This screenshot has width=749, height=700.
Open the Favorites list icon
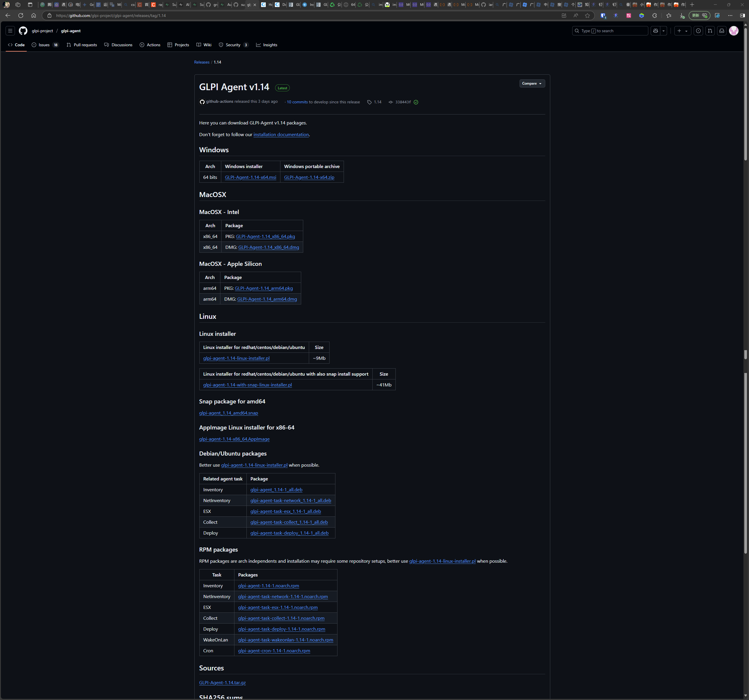(669, 16)
